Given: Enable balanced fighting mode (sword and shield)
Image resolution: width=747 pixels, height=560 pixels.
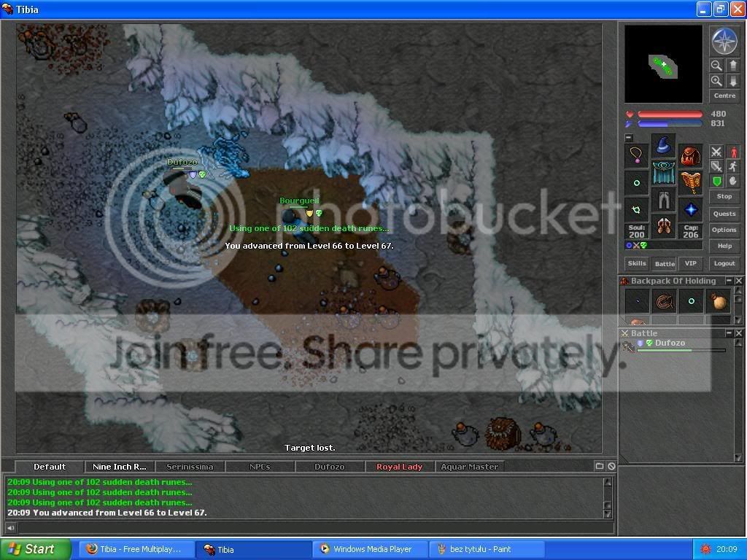Looking at the screenshot, I should pos(716,167).
